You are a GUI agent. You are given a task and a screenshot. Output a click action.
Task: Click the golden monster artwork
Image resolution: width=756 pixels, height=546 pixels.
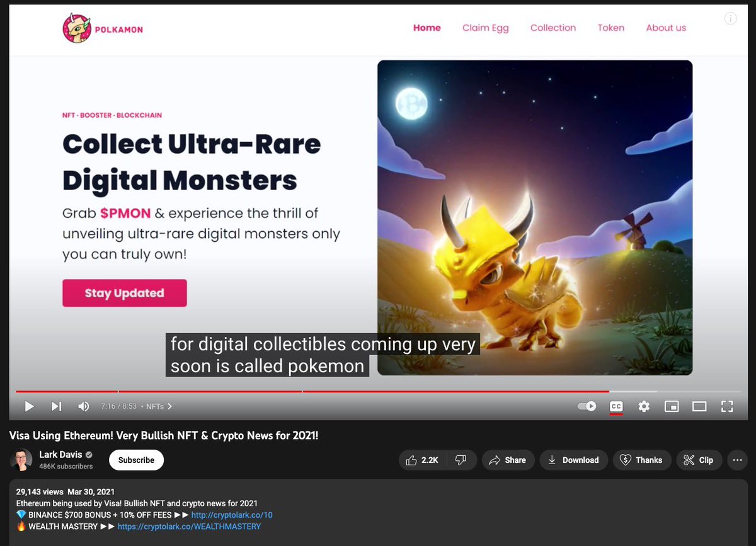(535, 218)
